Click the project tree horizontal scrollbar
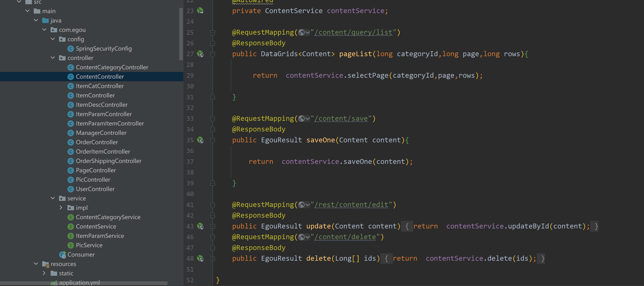 (84, 283)
